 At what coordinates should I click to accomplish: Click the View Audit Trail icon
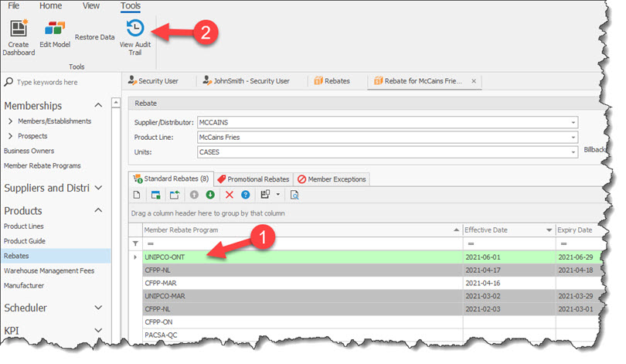[x=134, y=29]
